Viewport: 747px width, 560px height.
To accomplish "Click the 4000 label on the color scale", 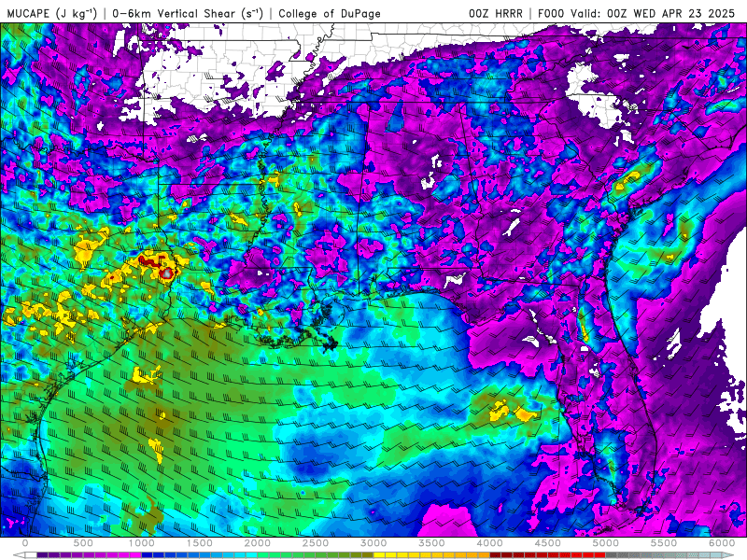I will pyautogui.click(x=489, y=543).
